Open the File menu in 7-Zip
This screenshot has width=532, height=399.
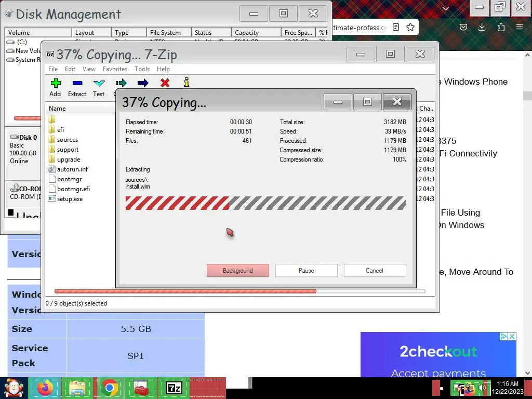[x=53, y=69]
